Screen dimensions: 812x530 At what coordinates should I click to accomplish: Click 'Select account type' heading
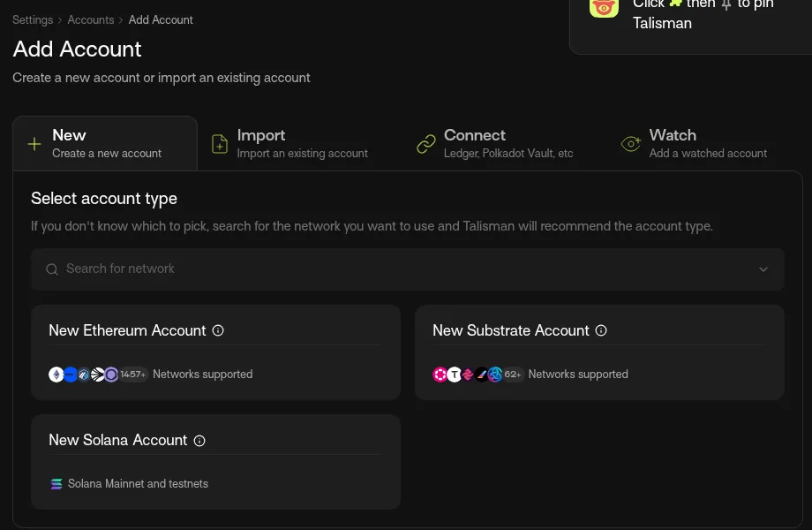click(104, 199)
